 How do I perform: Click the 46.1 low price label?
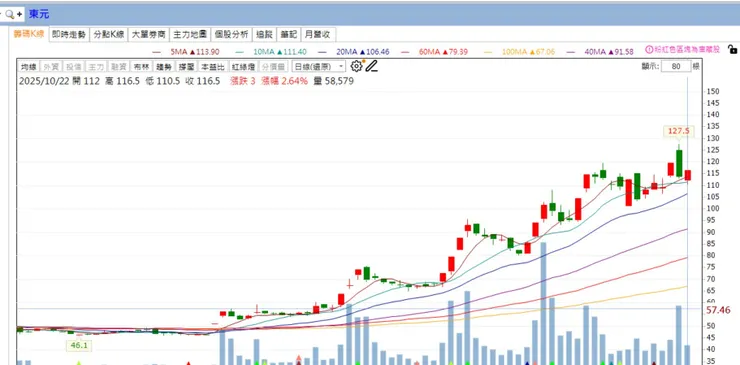[79, 346]
